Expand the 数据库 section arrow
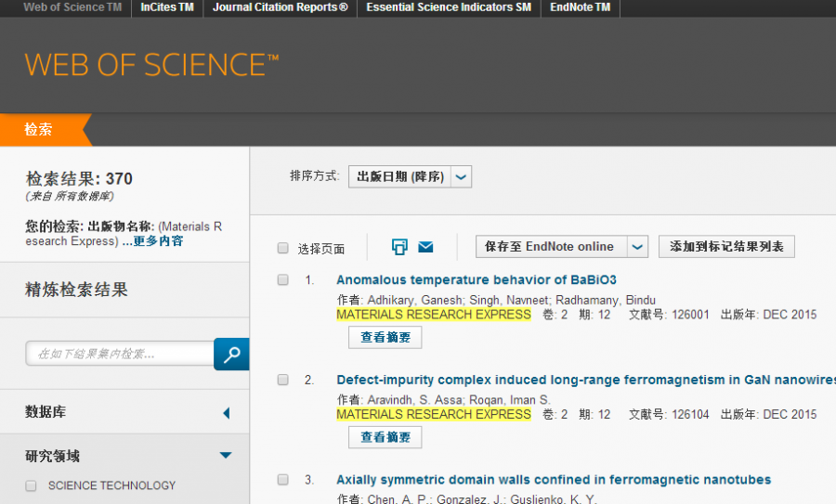Screen dimensions: 836x504 pos(227,413)
